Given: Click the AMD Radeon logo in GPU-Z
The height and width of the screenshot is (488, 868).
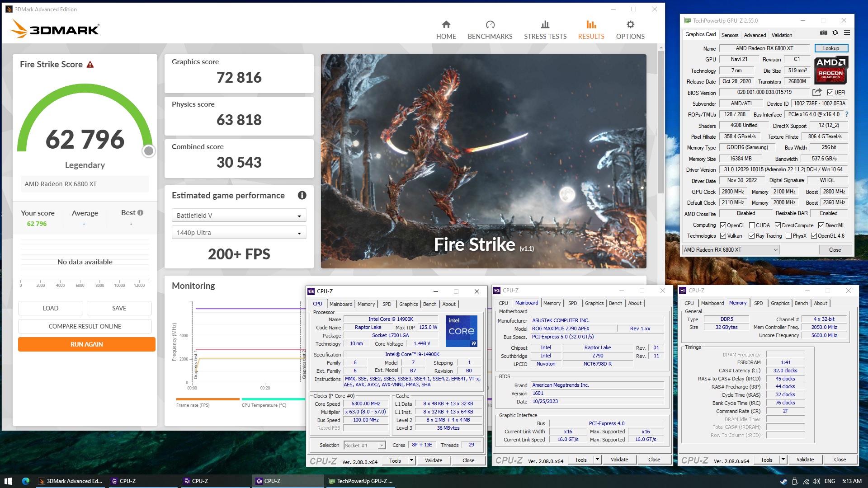Looking at the screenshot, I should coord(831,70).
